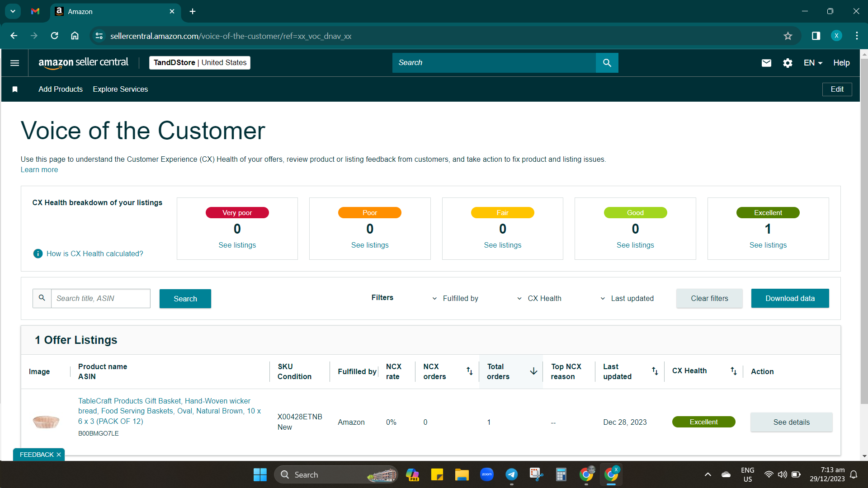
Task: Open the Help menu
Action: [841, 63]
